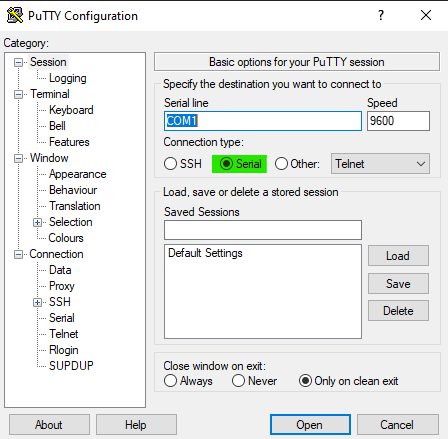
Task: Click the Save session button
Action: tap(398, 284)
